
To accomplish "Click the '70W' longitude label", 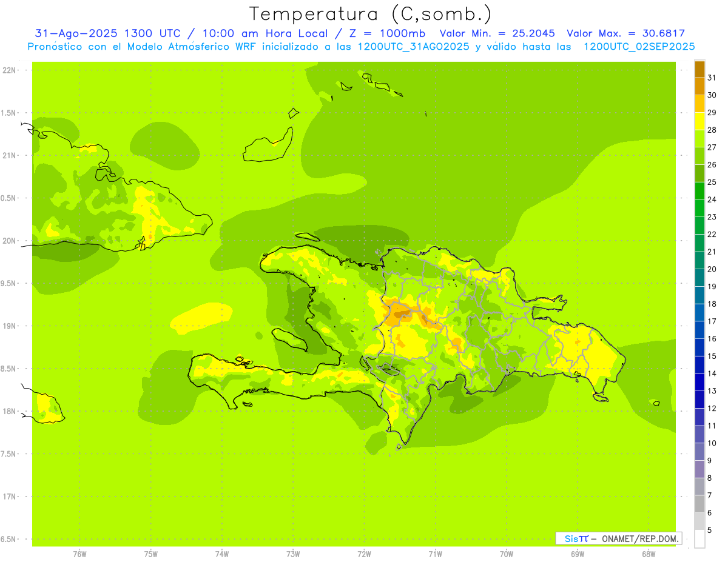I will coord(507,554).
